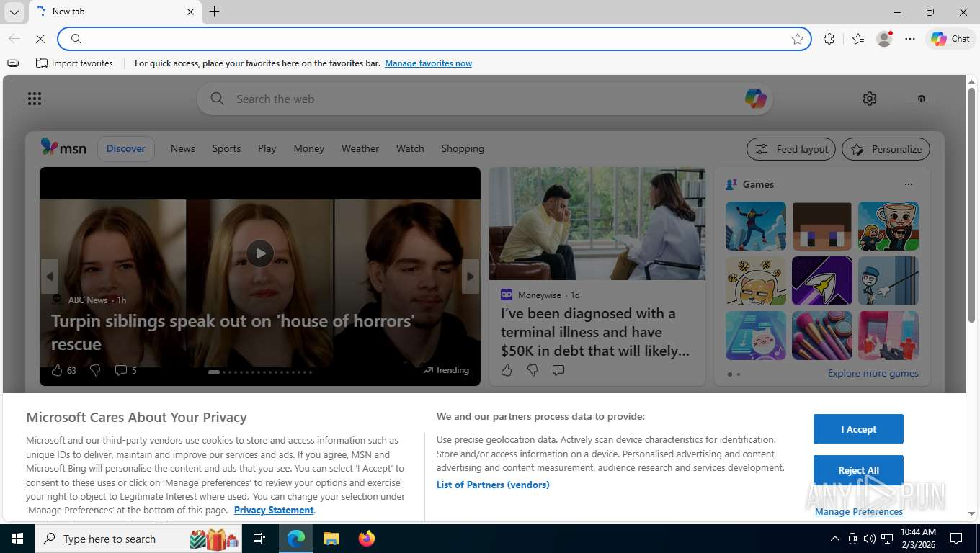The width and height of the screenshot is (980, 553).
Task: Open List of Partners (vendors) link
Action: (493, 485)
